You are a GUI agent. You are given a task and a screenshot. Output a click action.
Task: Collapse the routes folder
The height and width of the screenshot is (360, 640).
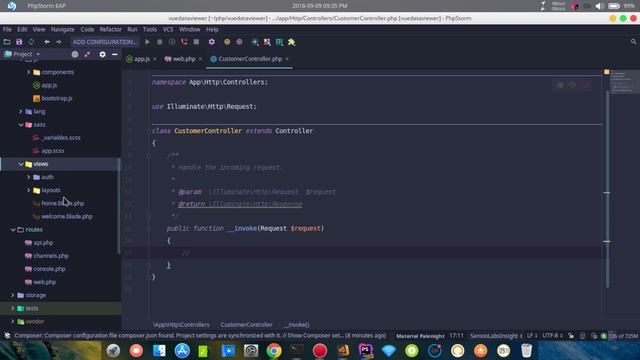[13, 230]
